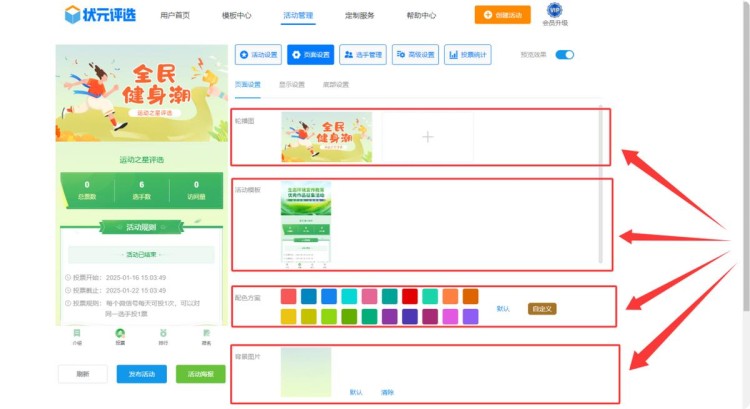750x409 pixels.
Task: Tap the 报名 signup icon in preview
Action: coord(207,335)
